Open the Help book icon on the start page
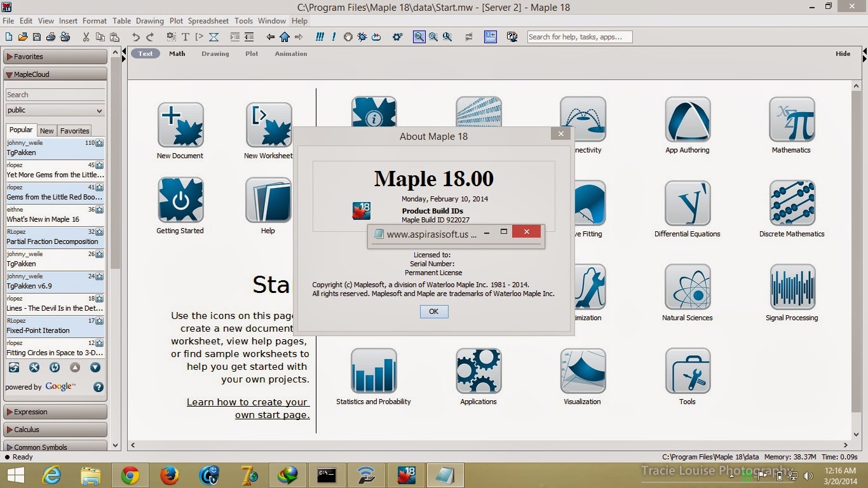This screenshot has width=868, height=488. coord(268,200)
